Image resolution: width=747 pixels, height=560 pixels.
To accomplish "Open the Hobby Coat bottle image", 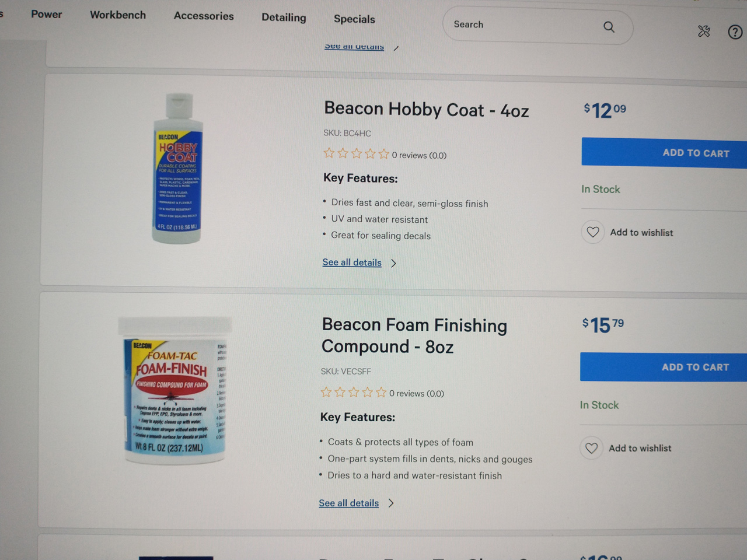I will coord(177,169).
